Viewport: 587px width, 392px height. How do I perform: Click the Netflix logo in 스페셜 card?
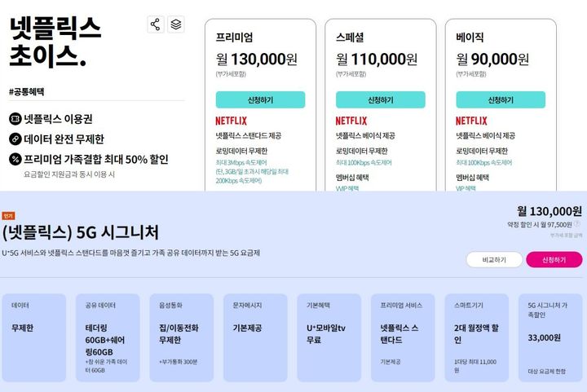pyautogui.click(x=351, y=121)
